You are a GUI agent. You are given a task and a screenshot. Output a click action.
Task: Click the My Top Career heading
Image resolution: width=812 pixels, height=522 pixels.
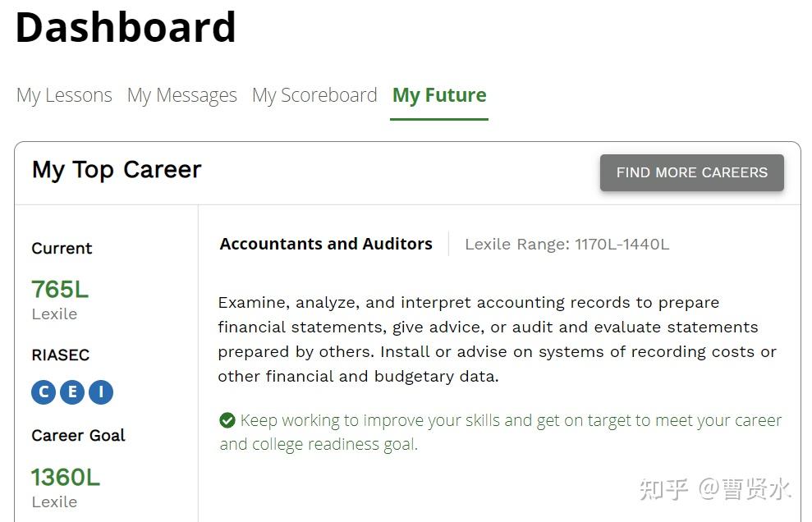tap(117, 170)
